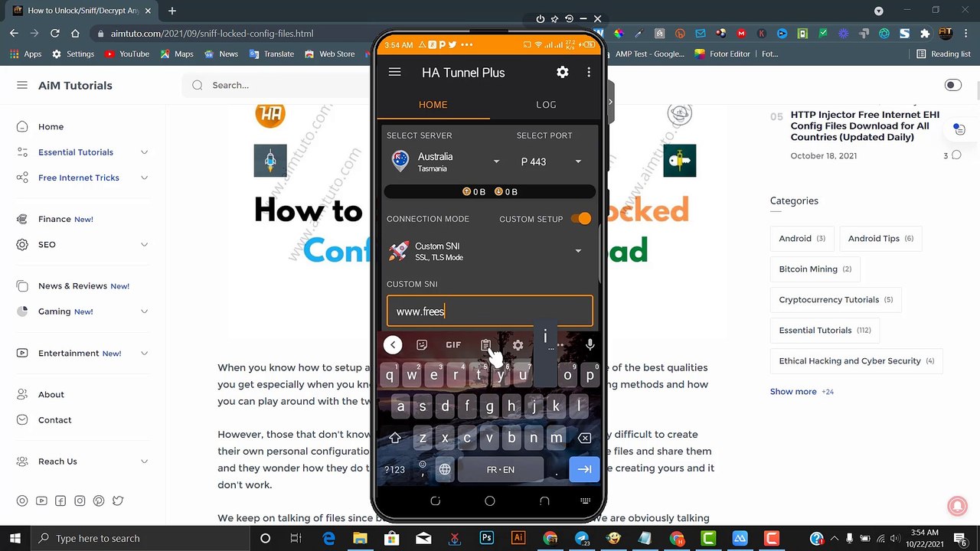Tap the FR · EN space bar

(501, 469)
